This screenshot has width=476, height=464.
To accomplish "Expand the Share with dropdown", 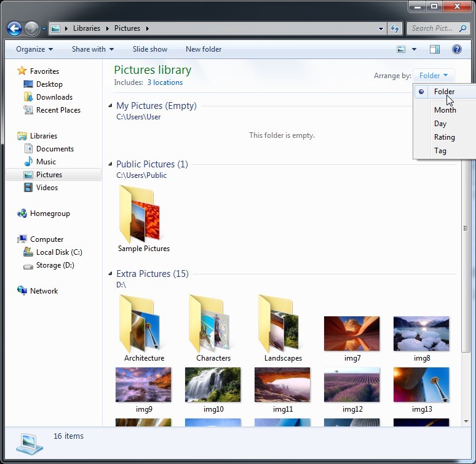I will [92, 49].
